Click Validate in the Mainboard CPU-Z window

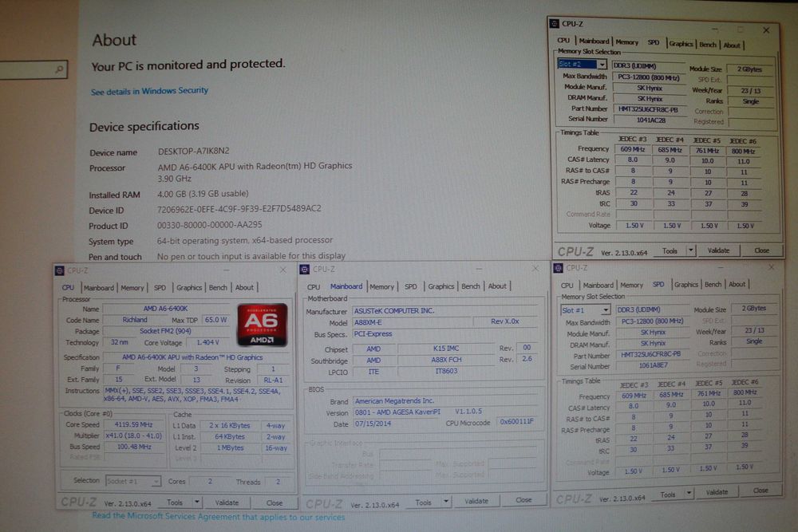coord(476,501)
